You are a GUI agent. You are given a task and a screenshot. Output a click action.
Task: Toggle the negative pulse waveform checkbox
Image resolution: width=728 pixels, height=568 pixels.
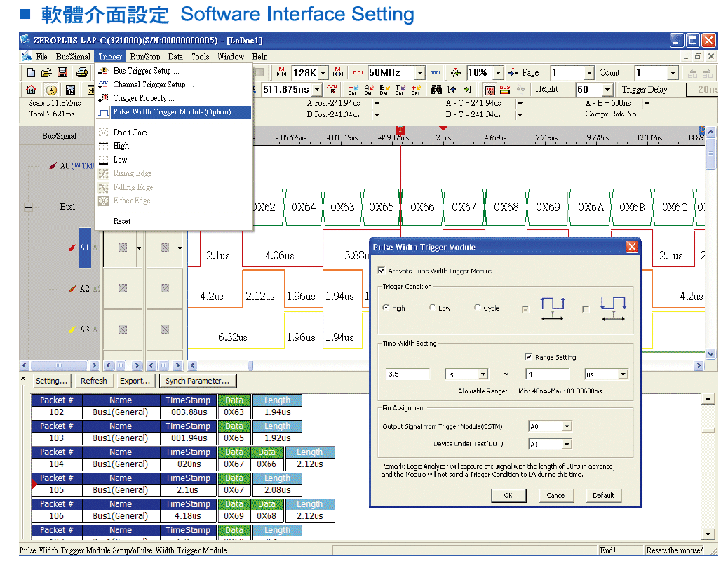[586, 309]
